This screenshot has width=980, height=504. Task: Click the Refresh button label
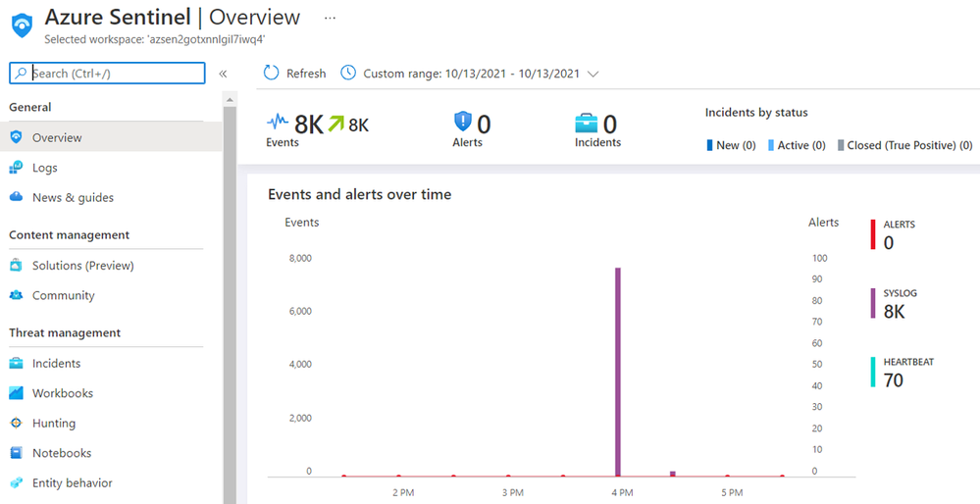point(306,74)
